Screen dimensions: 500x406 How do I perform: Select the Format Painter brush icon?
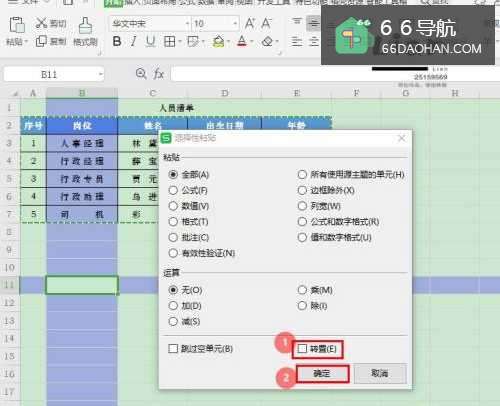coord(85,25)
